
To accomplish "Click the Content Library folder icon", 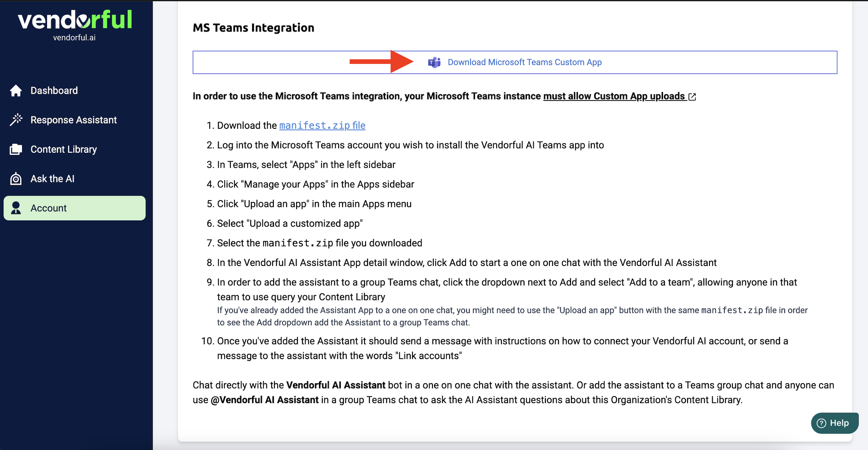I will pos(16,149).
